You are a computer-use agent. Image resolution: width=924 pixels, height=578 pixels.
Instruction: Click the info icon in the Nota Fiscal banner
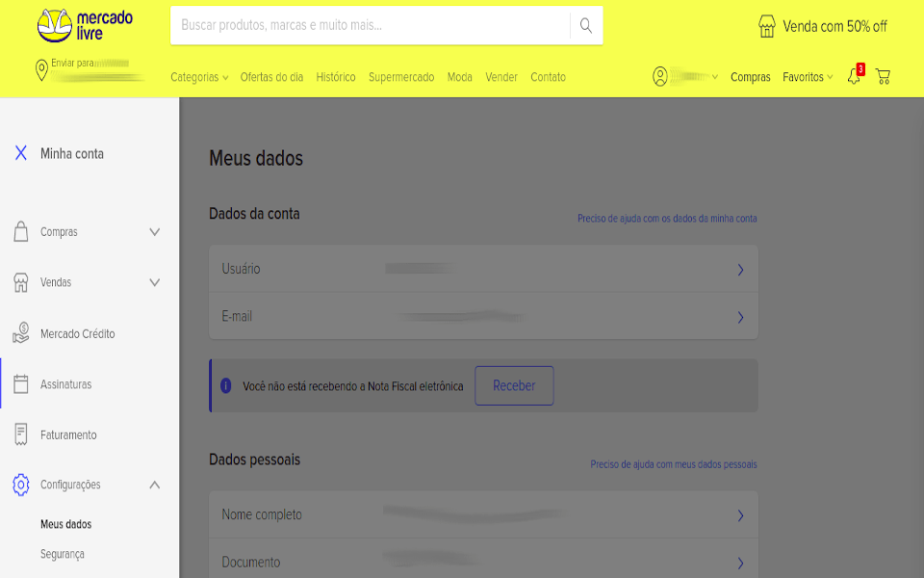[x=225, y=385]
